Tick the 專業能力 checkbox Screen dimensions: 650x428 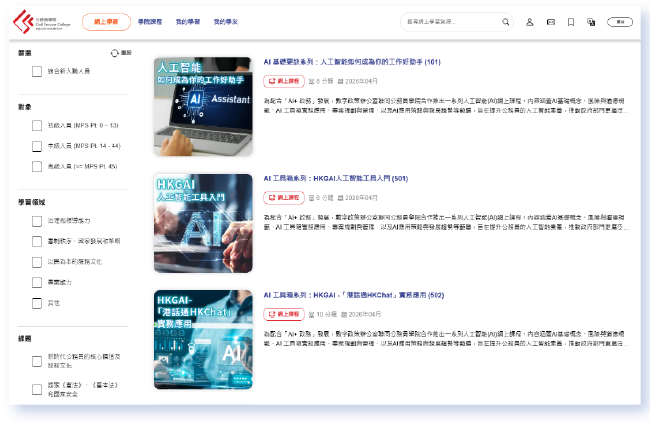coord(37,282)
